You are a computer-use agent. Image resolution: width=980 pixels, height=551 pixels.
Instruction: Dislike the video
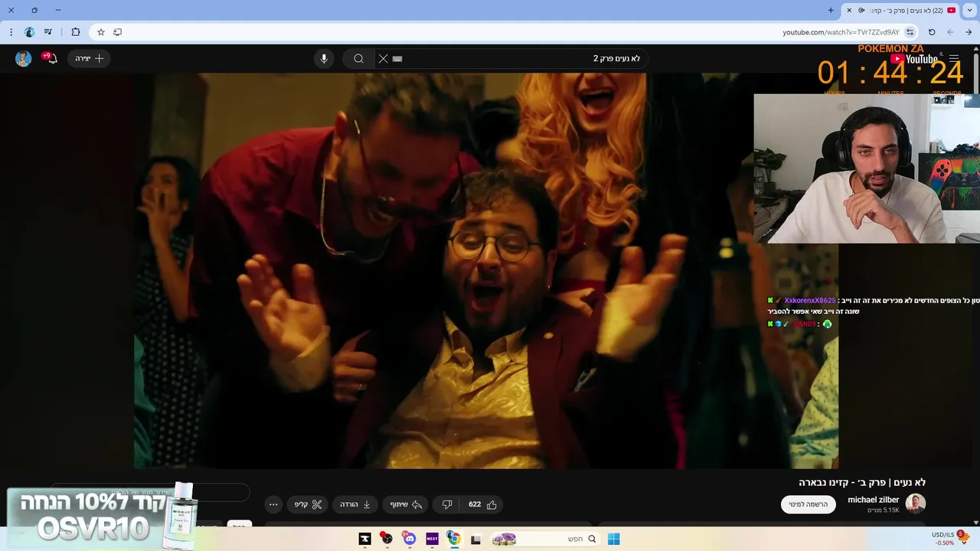click(447, 504)
